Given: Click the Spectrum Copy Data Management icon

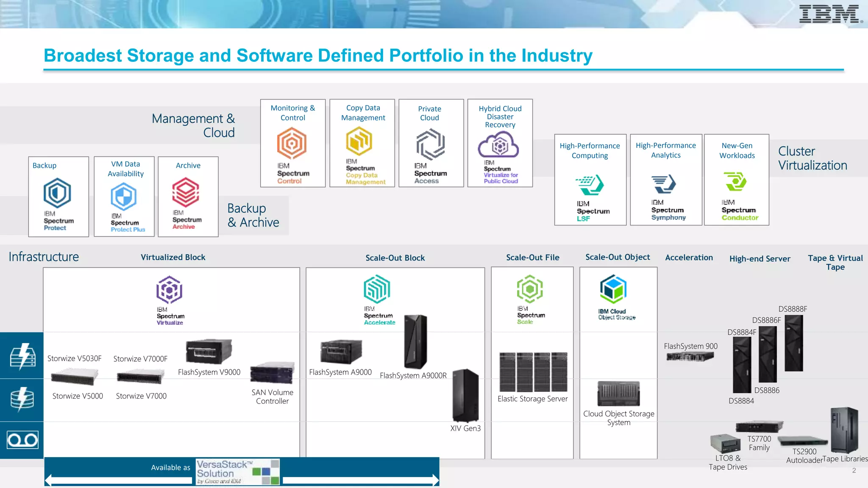Looking at the screenshot, I should [x=359, y=141].
